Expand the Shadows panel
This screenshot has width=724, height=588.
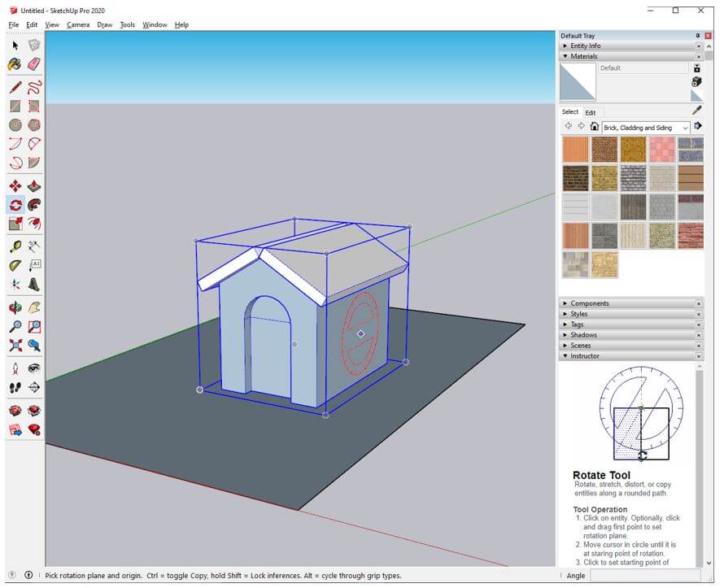(583, 335)
